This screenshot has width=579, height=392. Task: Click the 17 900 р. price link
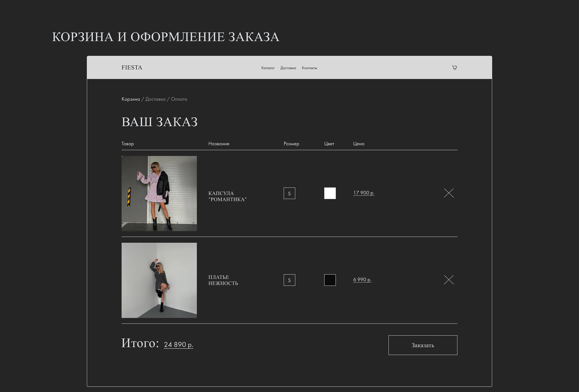[364, 192]
